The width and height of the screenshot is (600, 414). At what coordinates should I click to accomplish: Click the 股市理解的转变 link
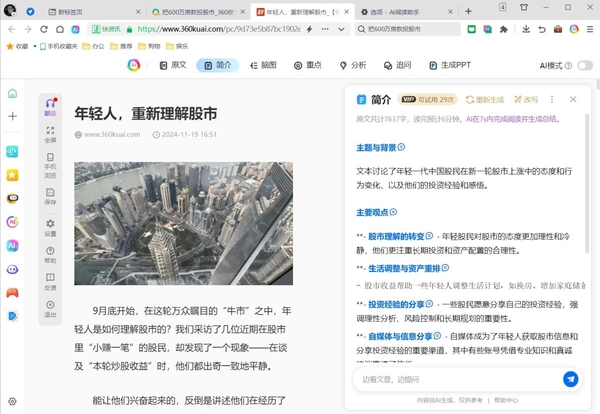pos(396,236)
